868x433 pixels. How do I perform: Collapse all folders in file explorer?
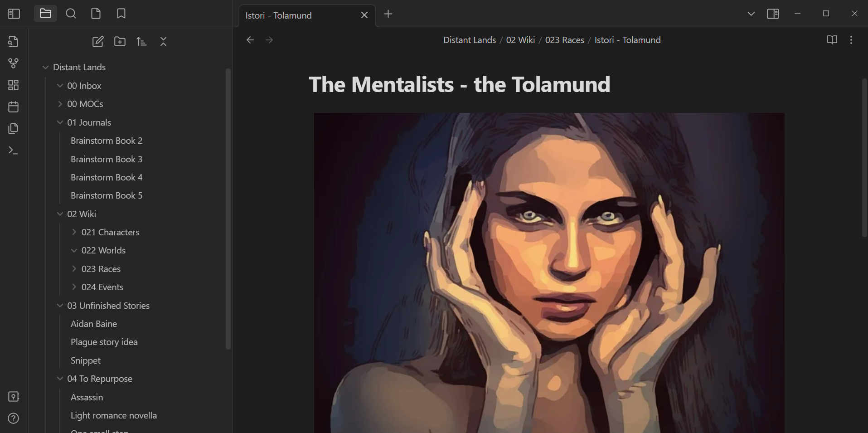pos(164,42)
